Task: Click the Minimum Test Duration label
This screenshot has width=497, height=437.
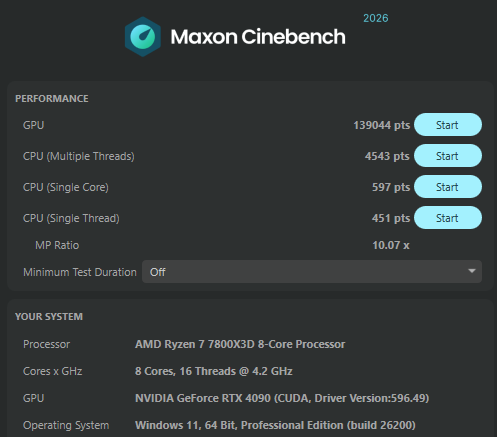Action: pos(80,272)
